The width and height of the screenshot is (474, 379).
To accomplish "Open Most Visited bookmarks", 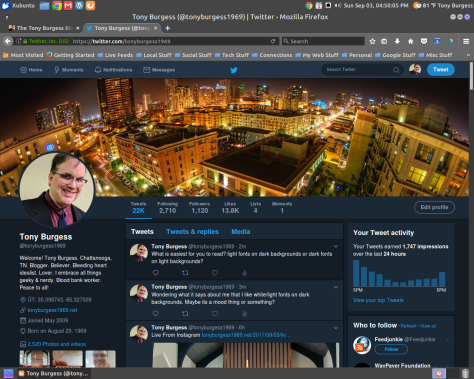I will pyautogui.click(x=23, y=55).
